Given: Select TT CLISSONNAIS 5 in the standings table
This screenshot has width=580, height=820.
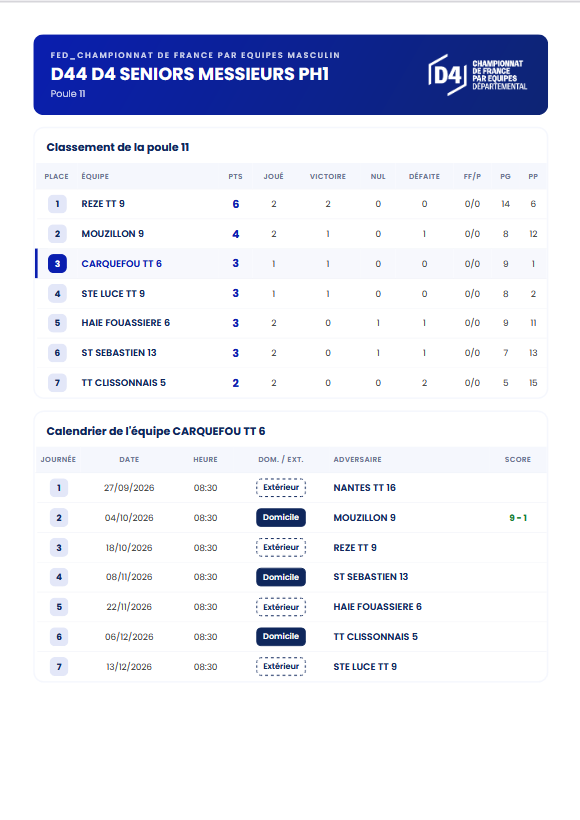Looking at the screenshot, I should click(123, 383).
